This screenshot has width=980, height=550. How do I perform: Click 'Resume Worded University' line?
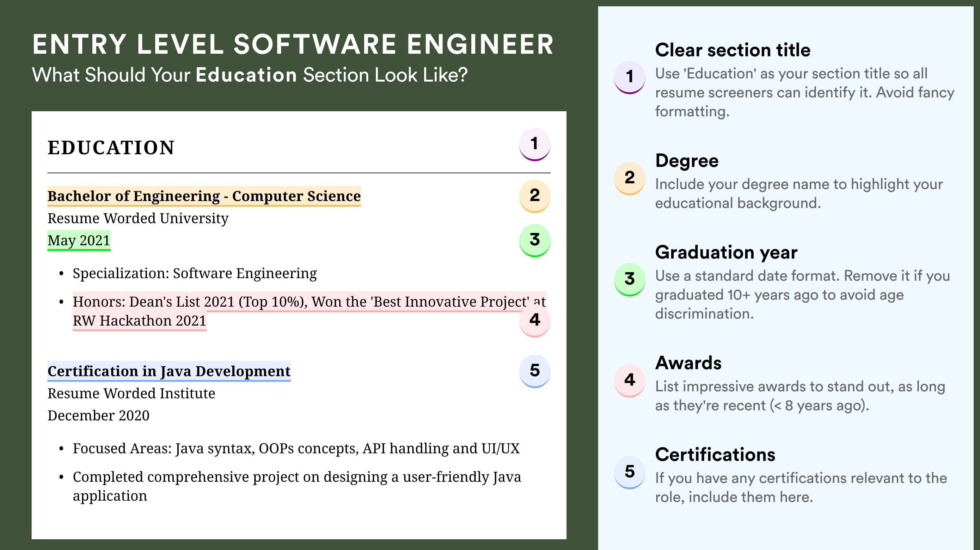point(138,218)
